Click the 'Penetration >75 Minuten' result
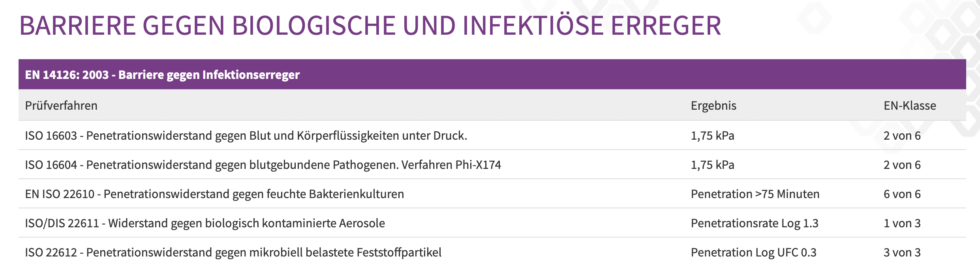The height and width of the screenshot is (277, 980). point(755,194)
